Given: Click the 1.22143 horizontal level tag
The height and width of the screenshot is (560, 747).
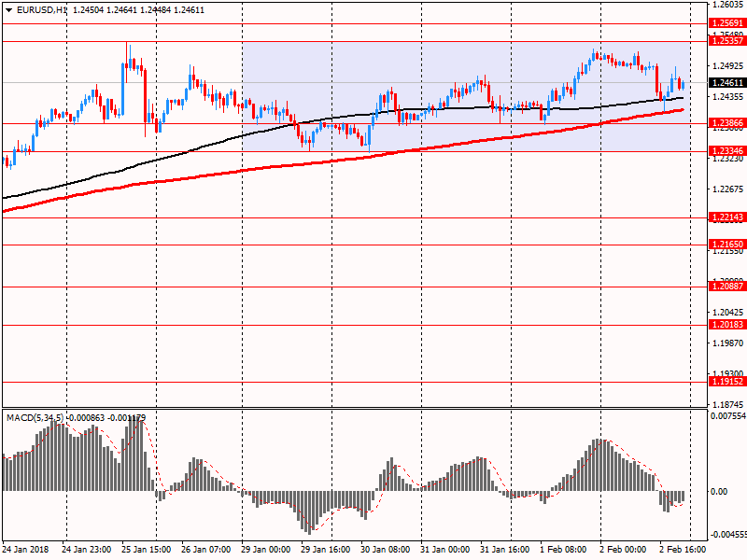Looking at the screenshot, I should click(726, 217).
